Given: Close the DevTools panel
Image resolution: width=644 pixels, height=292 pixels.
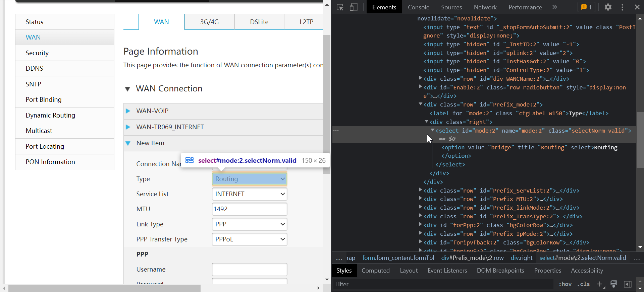Looking at the screenshot, I should (x=637, y=7).
